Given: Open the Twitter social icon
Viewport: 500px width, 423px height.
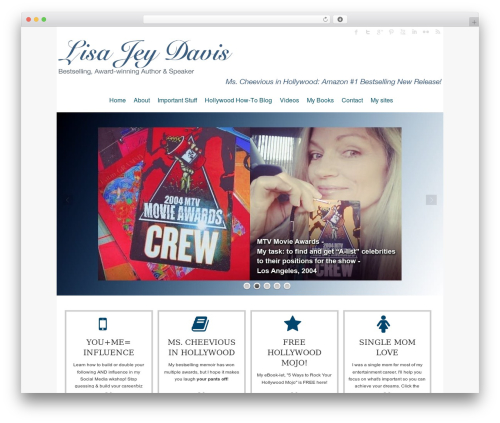Looking at the screenshot, I should (368, 32).
